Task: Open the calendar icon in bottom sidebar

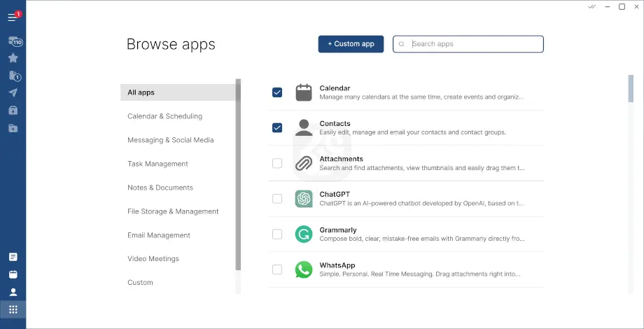Action: [x=13, y=274]
